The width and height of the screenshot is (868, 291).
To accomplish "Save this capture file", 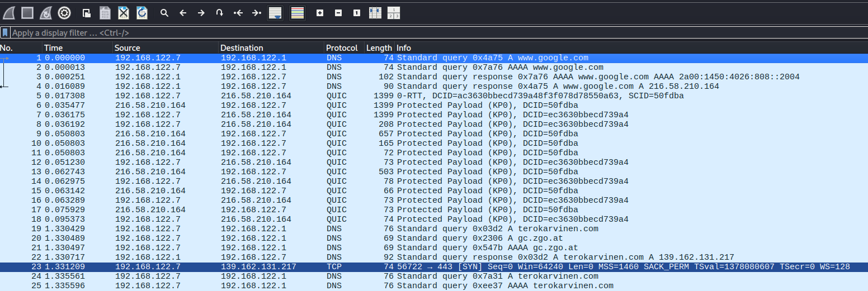I will tap(105, 12).
